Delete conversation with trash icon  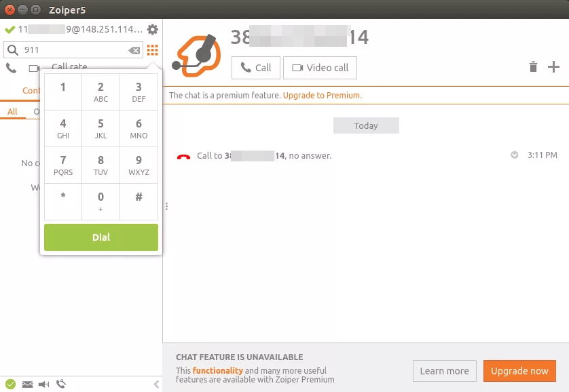coord(533,66)
